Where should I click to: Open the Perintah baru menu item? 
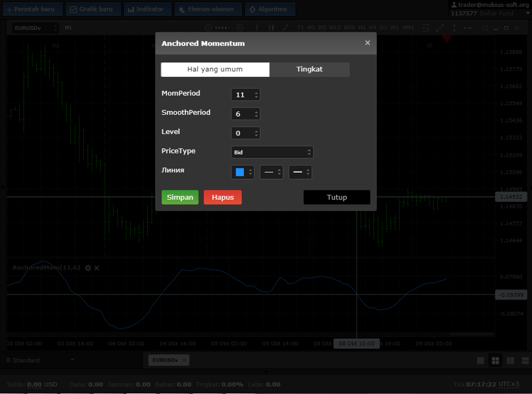pos(33,9)
